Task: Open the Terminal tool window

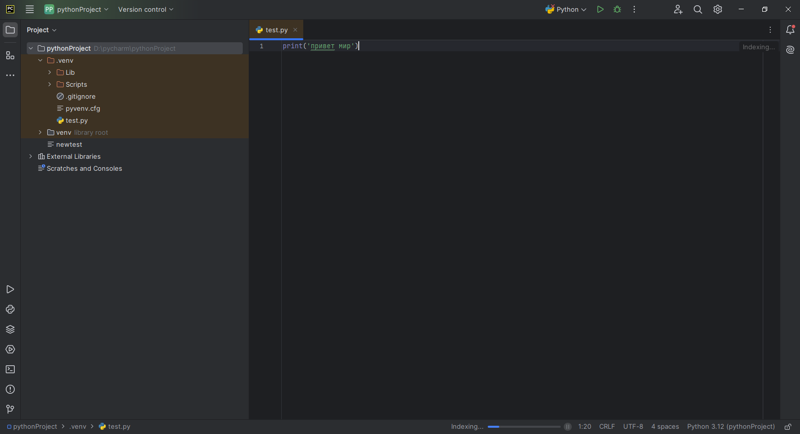Action: click(x=10, y=370)
